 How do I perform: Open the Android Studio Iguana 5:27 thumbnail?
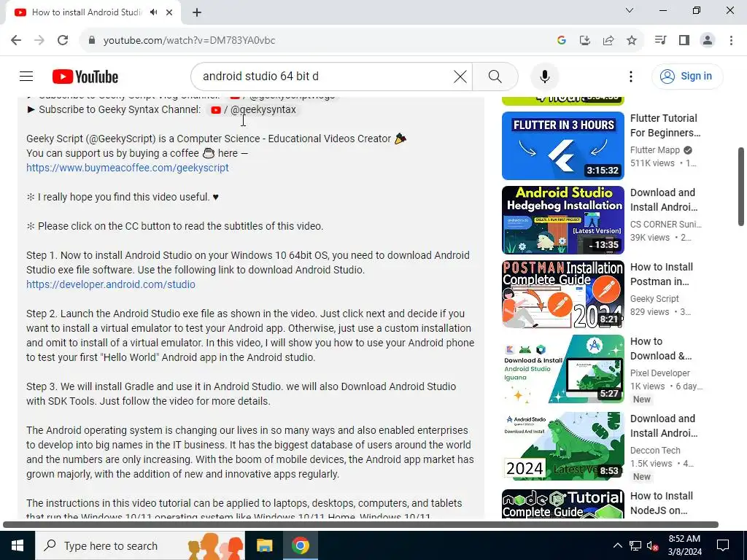coord(562,368)
